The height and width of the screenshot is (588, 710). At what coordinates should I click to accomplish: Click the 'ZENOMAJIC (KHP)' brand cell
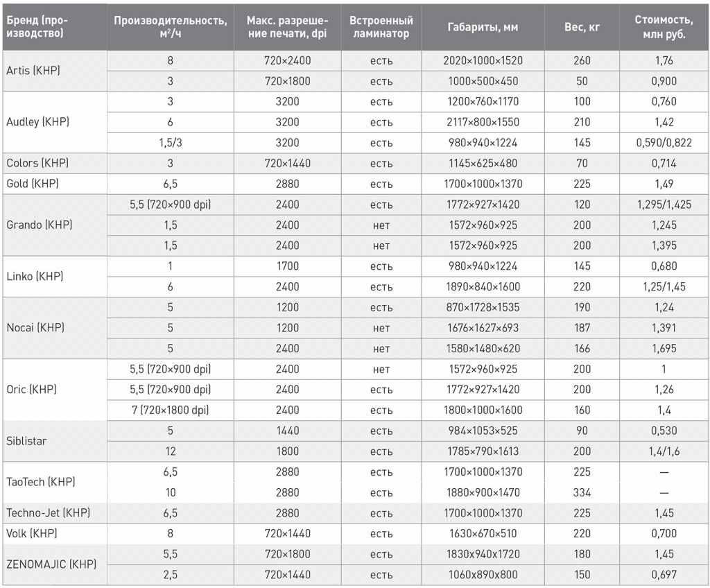[x=54, y=564]
